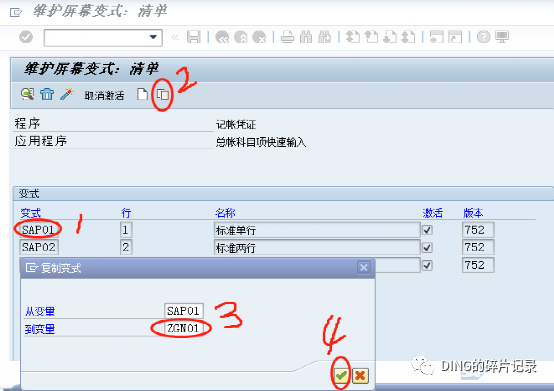Go to the first page icon
This screenshot has height=391, width=554.
352,37
